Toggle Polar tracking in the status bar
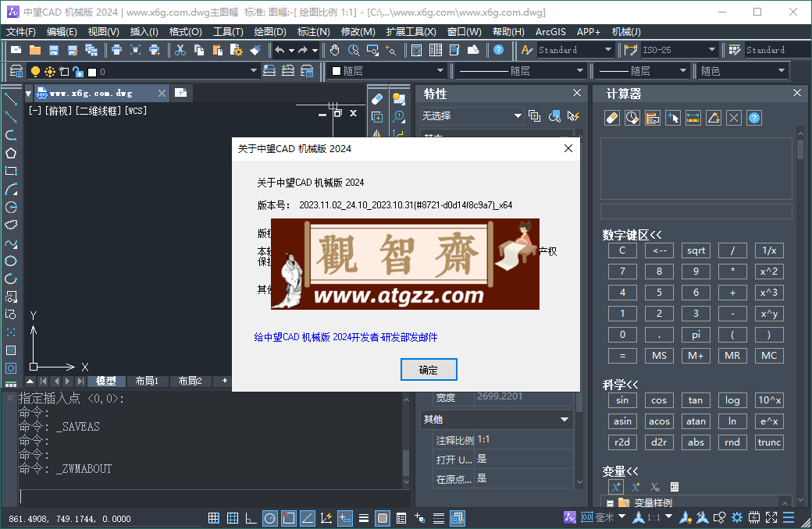 [270, 518]
